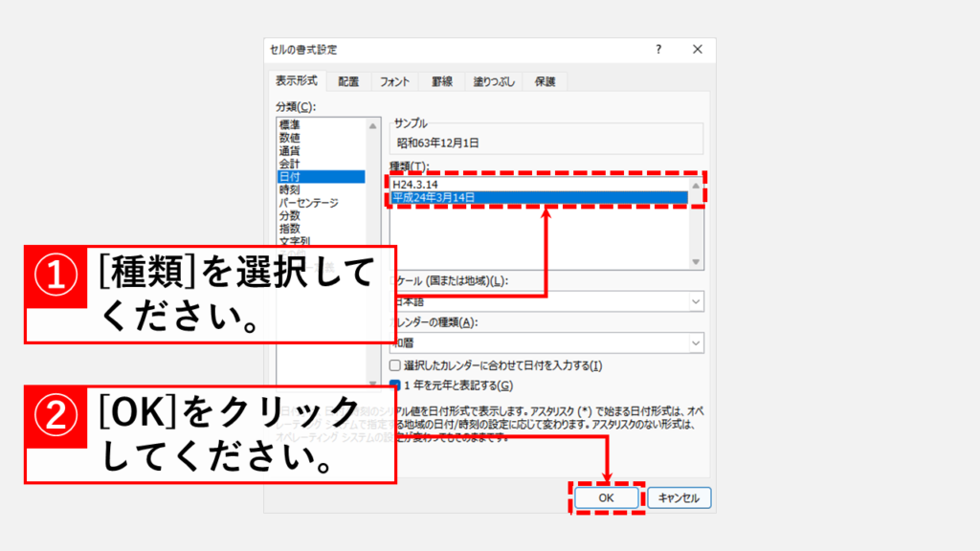Pick the 通貨 category
980x551 pixels.
289,150
